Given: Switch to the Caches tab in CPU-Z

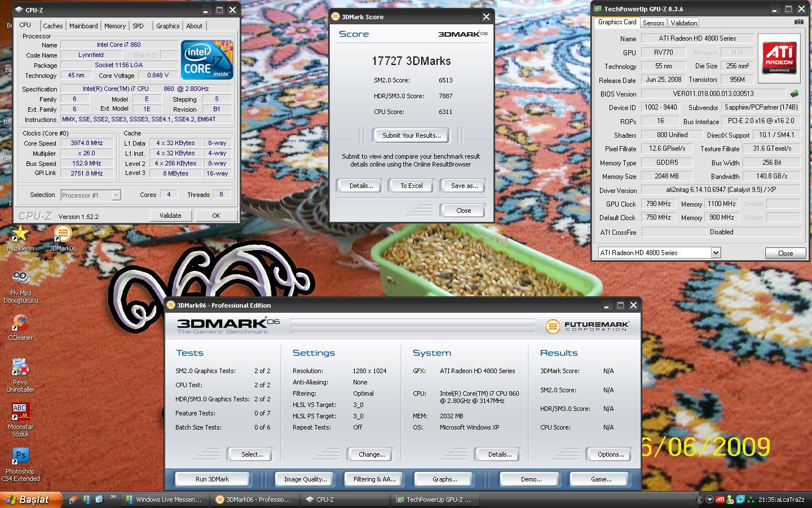Looking at the screenshot, I should coord(53,26).
